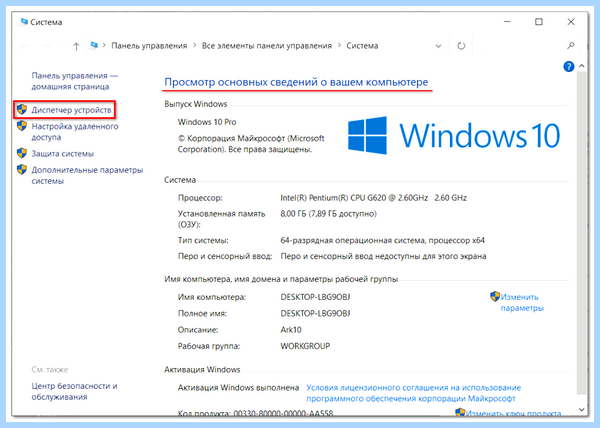Click shield icon beside Дополнительные параметры системы
Image resolution: width=600 pixels, height=428 pixels.
tap(22, 169)
